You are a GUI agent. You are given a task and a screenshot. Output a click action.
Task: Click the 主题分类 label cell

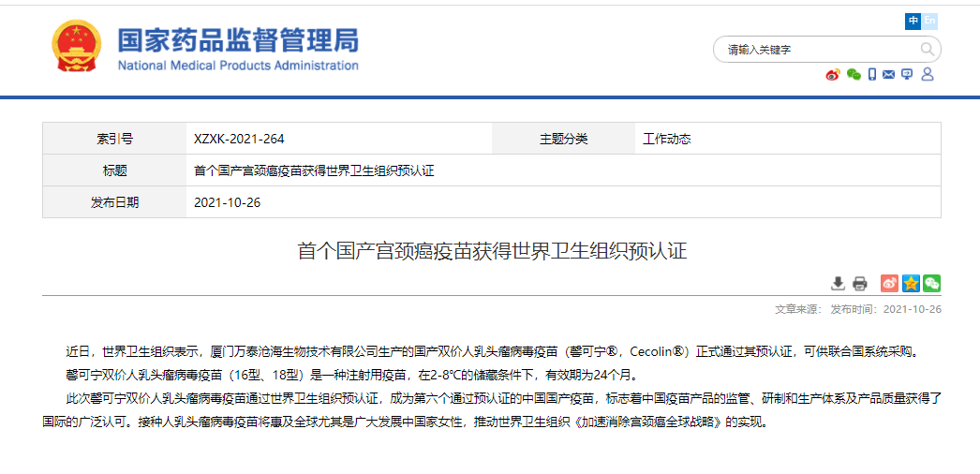point(564,139)
